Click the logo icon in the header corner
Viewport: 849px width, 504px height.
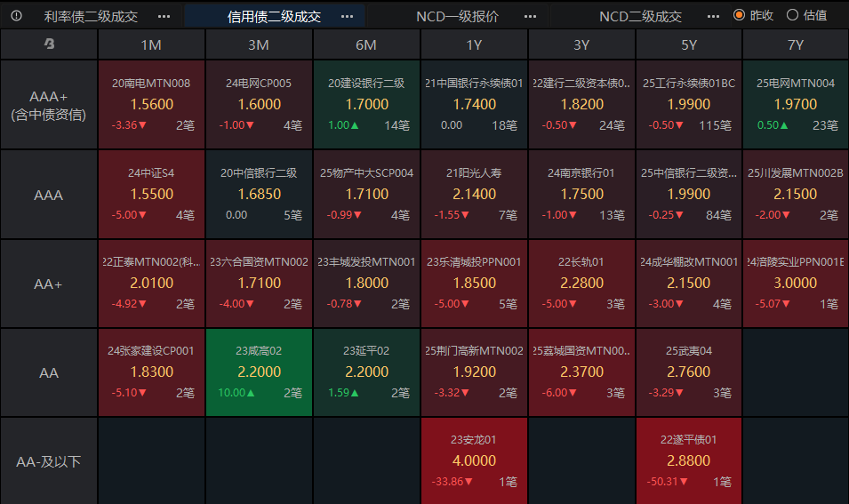[x=49, y=44]
